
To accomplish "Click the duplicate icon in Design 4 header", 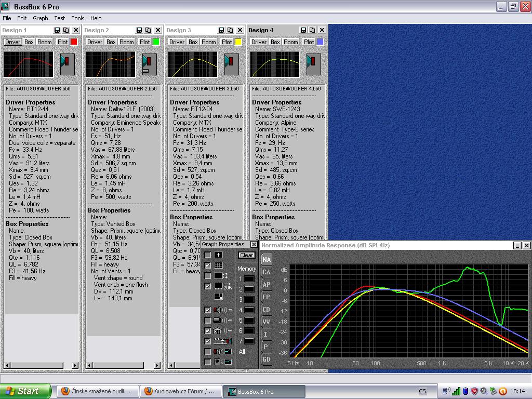I will pos(312,30).
